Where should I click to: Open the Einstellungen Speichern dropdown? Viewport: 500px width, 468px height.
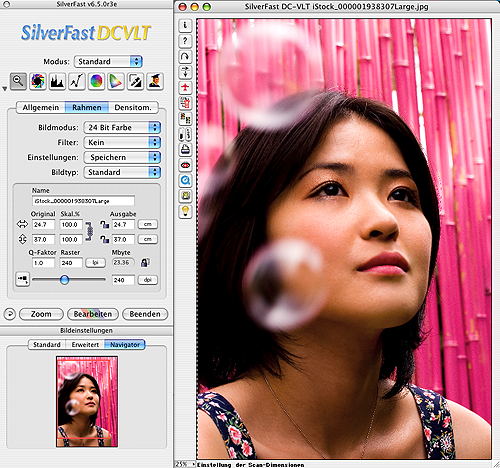122,157
